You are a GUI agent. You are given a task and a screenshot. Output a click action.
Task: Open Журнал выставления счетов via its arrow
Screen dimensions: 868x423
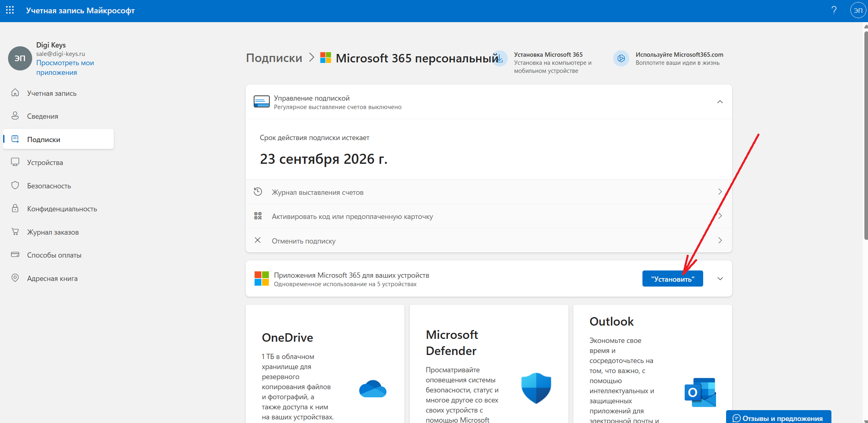(x=720, y=192)
